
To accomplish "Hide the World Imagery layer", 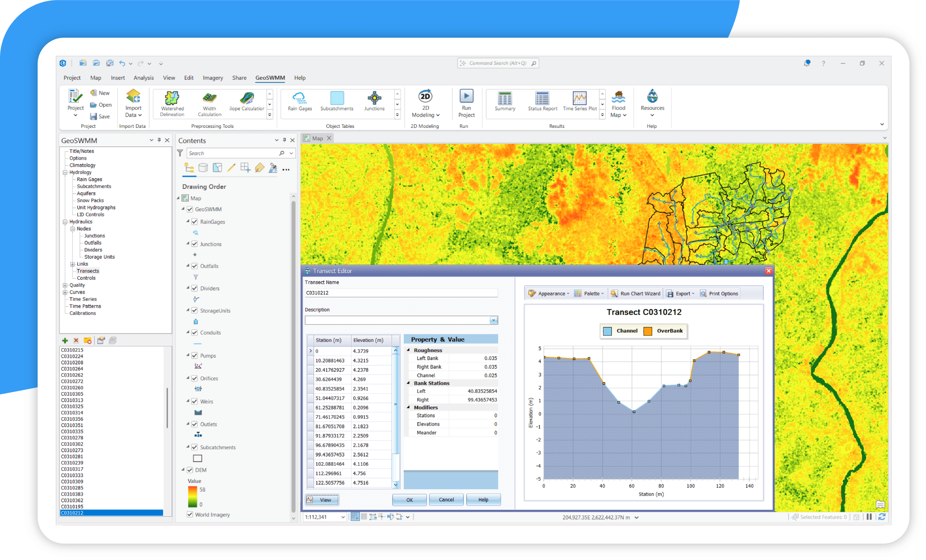I will (189, 514).
